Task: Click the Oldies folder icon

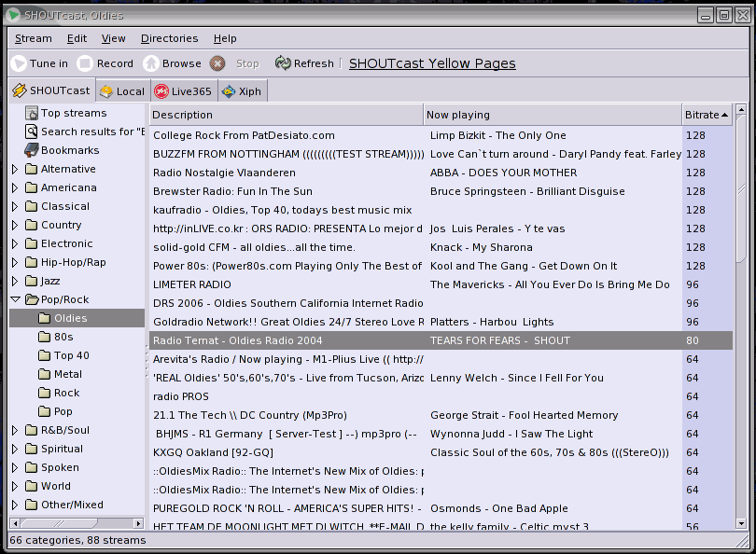Action: [x=45, y=318]
